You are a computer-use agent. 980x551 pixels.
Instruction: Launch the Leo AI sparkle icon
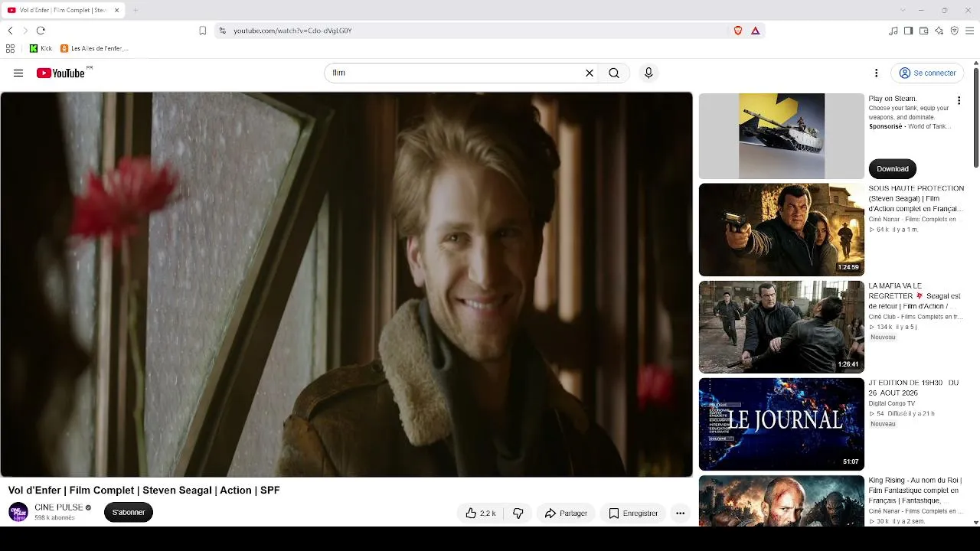939,31
